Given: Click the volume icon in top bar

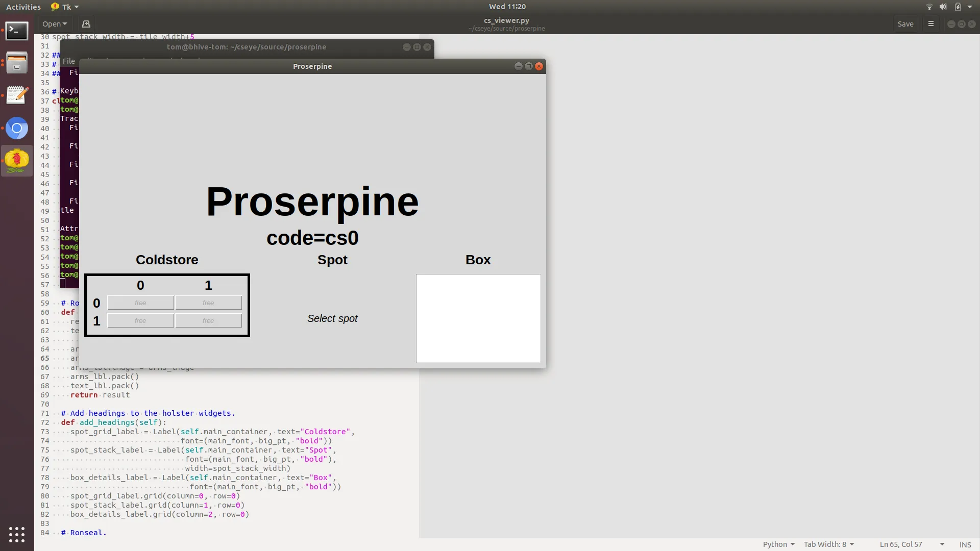Looking at the screenshot, I should coord(943,7).
